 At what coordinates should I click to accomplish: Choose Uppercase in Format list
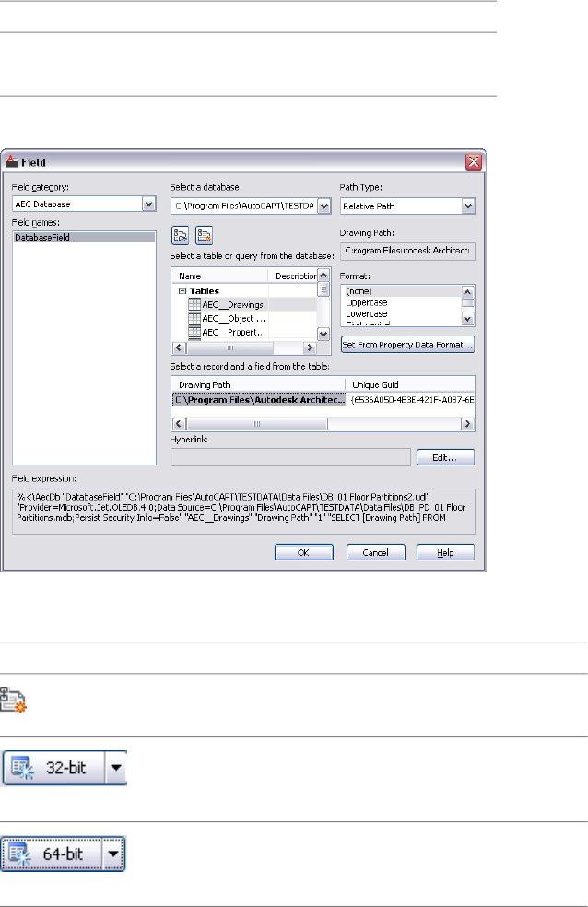(401, 302)
